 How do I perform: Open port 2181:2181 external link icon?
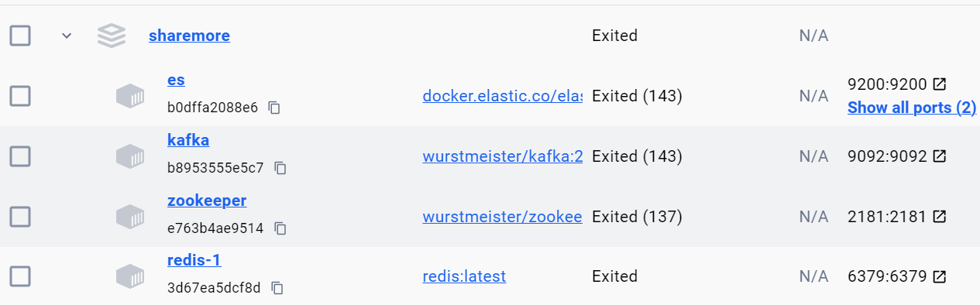pyautogui.click(x=940, y=216)
